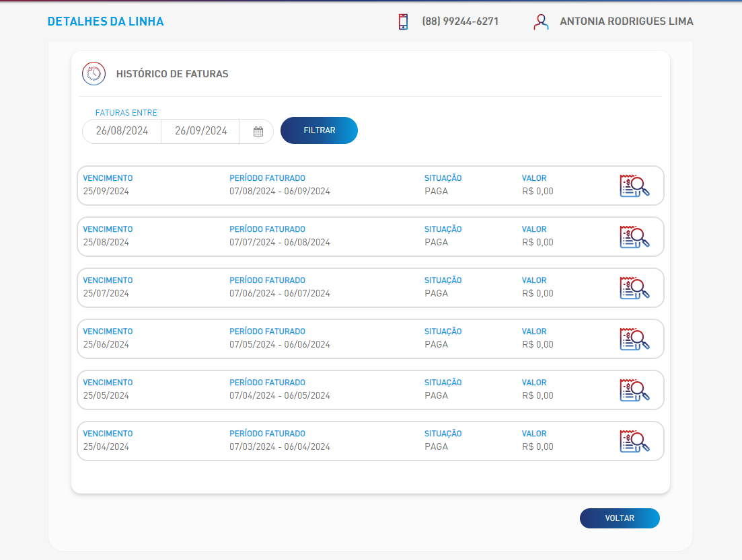Open invoice details for 25/04/2024 bill

pos(634,441)
